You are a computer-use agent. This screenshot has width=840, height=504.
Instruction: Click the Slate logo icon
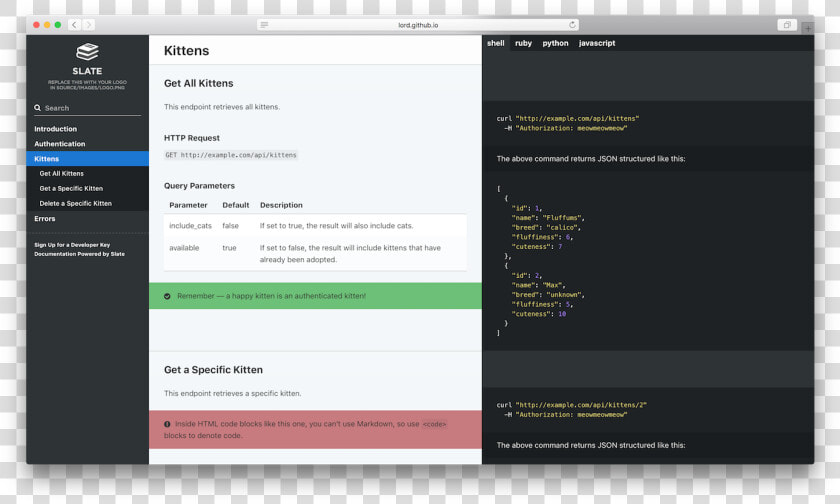pyautogui.click(x=87, y=52)
